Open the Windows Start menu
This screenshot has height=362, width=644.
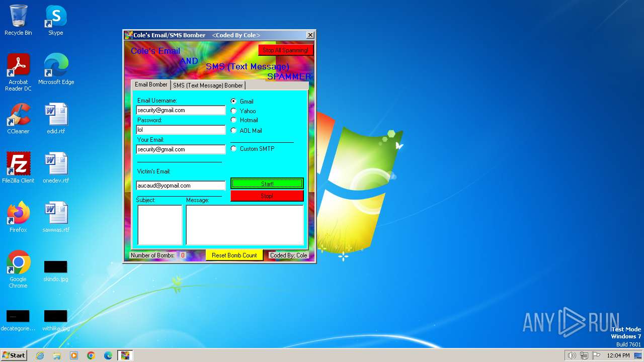point(14,355)
